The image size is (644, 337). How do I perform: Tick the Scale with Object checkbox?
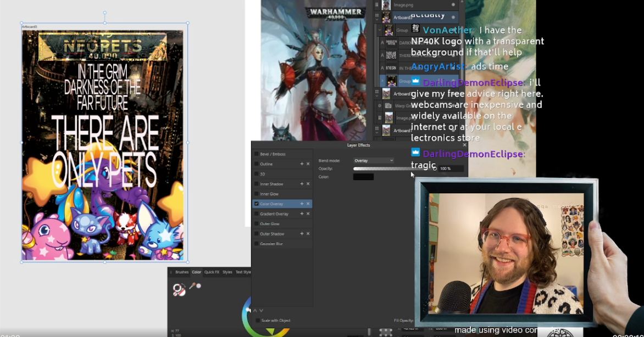[x=258, y=321]
